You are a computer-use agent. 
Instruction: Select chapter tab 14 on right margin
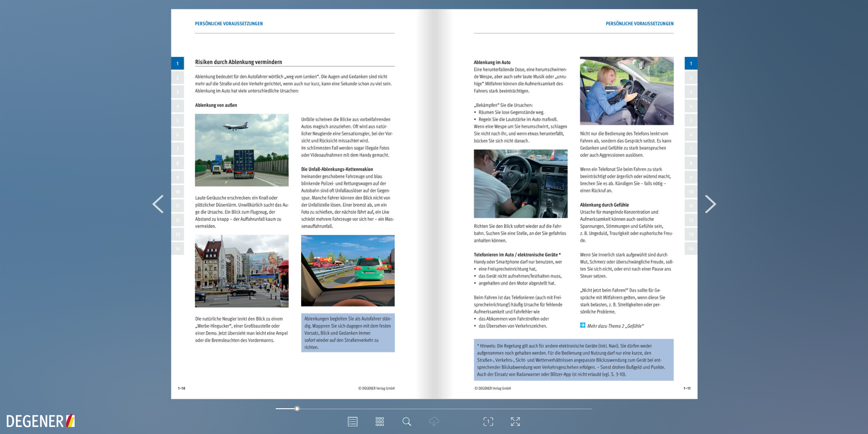[691, 248]
